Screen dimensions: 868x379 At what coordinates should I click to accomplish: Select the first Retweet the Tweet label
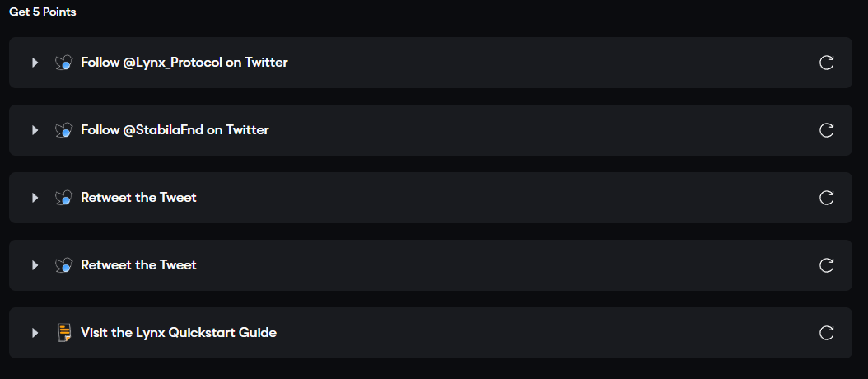(138, 197)
